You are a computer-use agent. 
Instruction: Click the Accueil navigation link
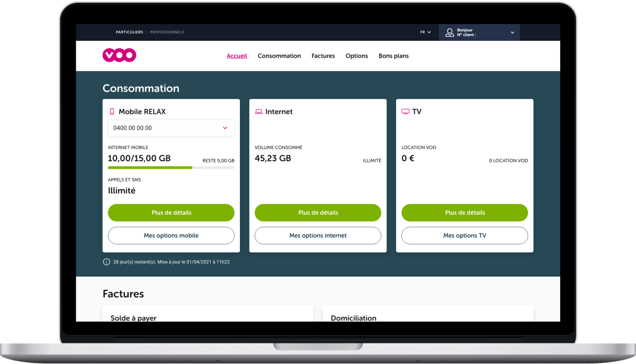pos(237,56)
